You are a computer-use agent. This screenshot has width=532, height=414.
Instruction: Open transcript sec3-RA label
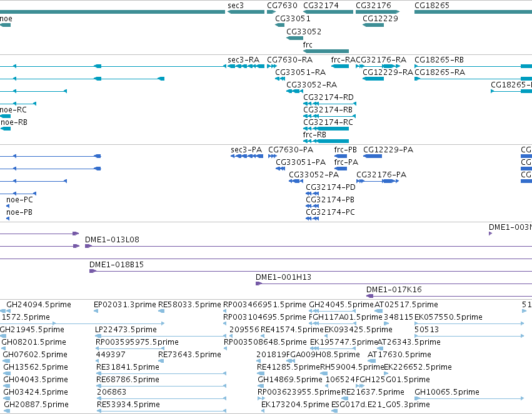(243, 59)
